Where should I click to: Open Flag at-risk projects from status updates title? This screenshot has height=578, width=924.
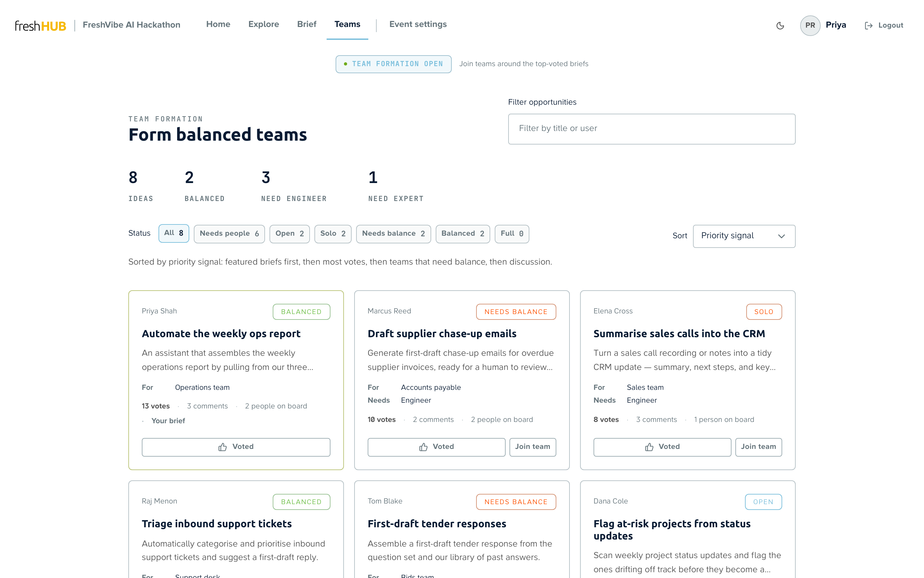(672, 530)
